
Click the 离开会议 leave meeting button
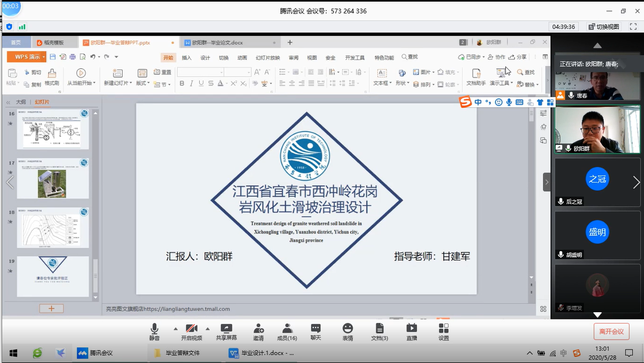611,331
